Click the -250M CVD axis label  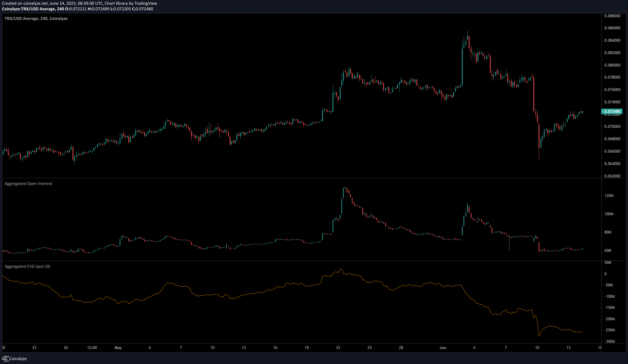click(x=609, y=330)
